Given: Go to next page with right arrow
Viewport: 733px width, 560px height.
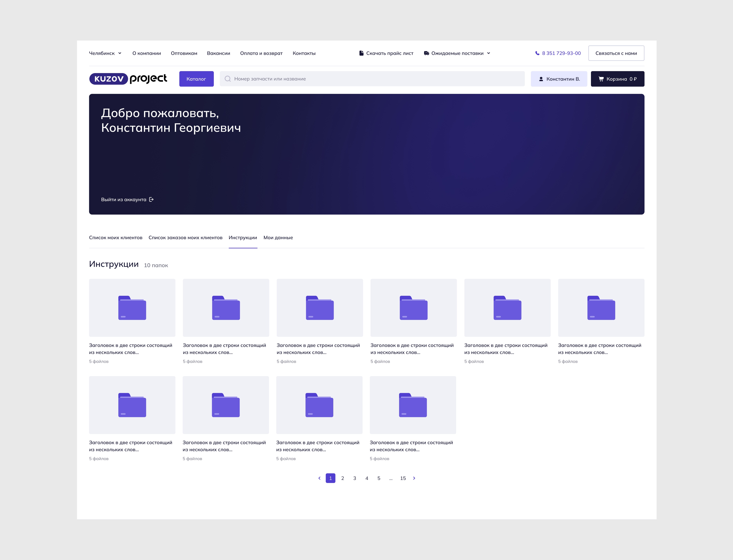Looking at the screenshot, I should point(414,478).
